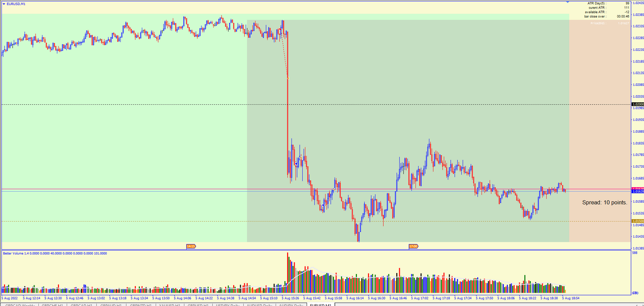Click the '5 Aug 18:54' time axis label
644x306 pixels.
tap(571, 298)
